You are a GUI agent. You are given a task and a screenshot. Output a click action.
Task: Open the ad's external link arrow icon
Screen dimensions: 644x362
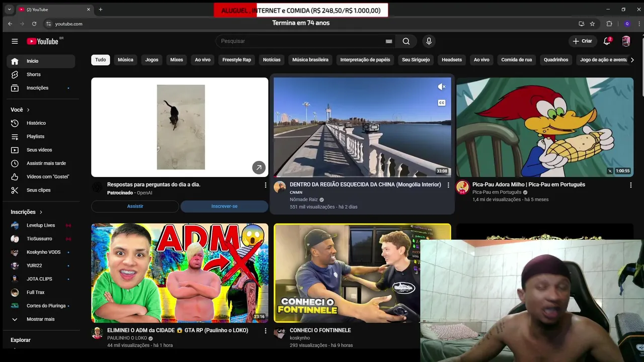259,167
